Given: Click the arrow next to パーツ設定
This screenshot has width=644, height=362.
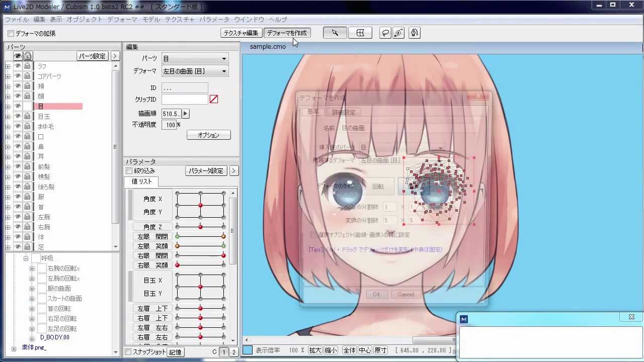Looking at the screenshot, I should pyautogui.click(x=115, y=56).
